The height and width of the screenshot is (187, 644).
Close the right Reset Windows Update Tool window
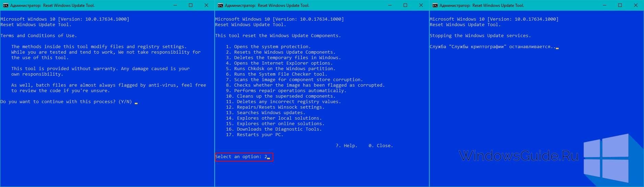pyautogui.click(x=636, y=5)
